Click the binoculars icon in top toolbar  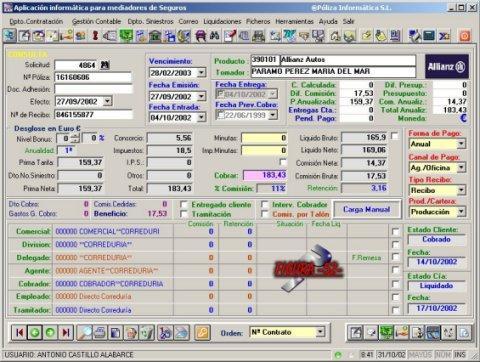coord(215,35)
